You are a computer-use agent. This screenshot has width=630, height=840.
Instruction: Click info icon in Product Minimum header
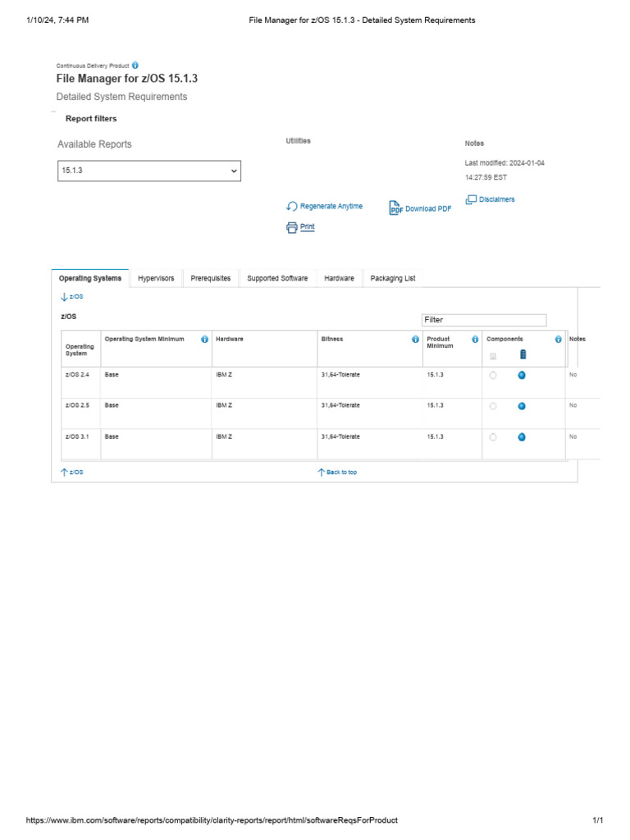tap(475, 340)
